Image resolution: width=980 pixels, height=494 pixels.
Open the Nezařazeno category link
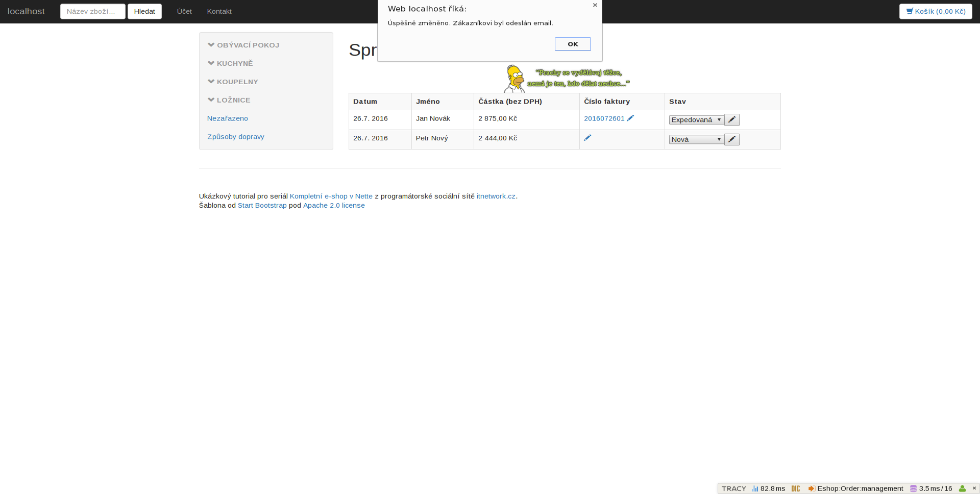pos(228,118)
